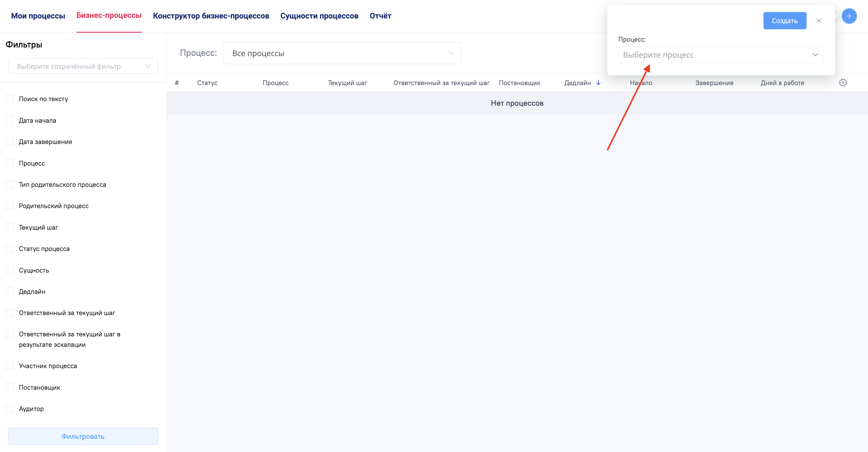
Task: Tick the Аудитор filter checkbox
Action: coord(10,409)
